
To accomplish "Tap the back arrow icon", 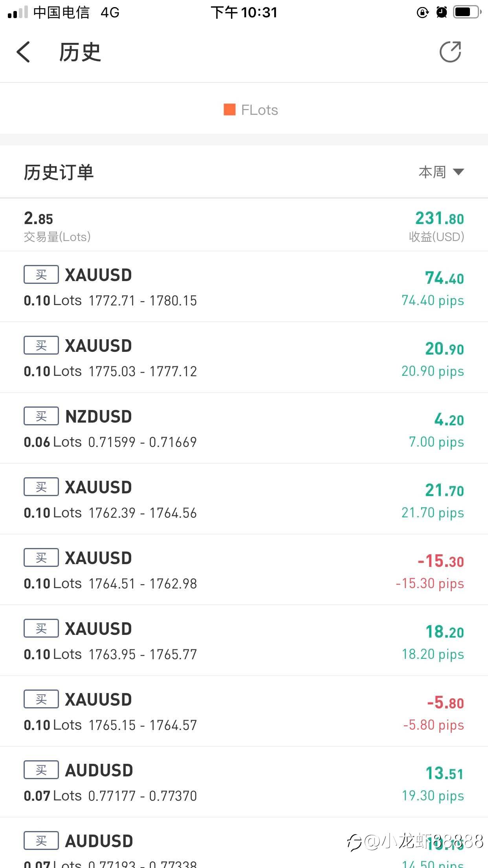I will [x=24, y=52].
